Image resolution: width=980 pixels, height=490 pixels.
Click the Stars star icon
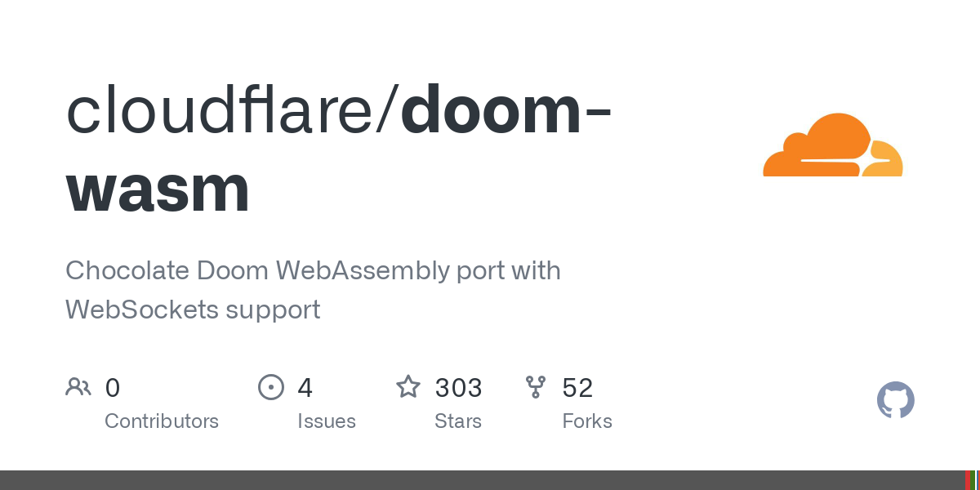point(408,387)
